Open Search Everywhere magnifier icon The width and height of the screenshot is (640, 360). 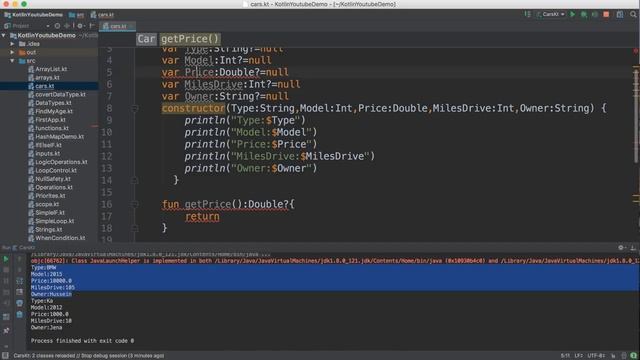[633, 14]
